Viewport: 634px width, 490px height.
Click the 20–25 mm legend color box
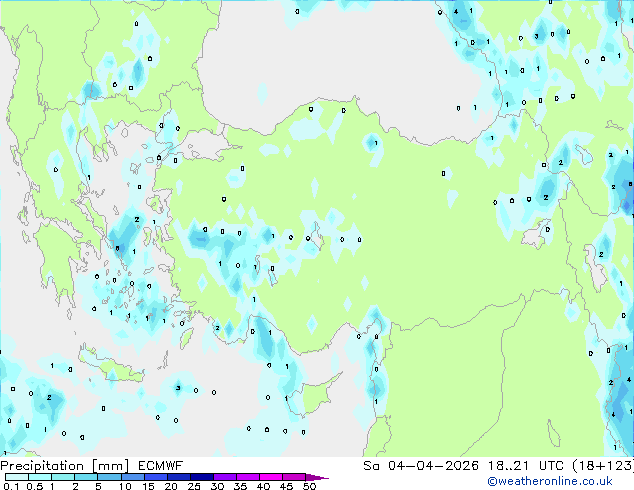[178, 477]
